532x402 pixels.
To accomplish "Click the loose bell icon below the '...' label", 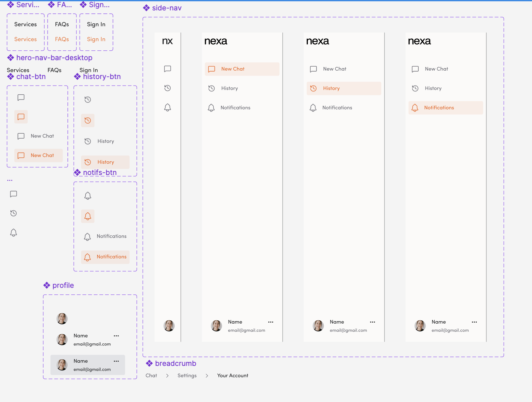I will pyautogui.click(x=14, y=233).
